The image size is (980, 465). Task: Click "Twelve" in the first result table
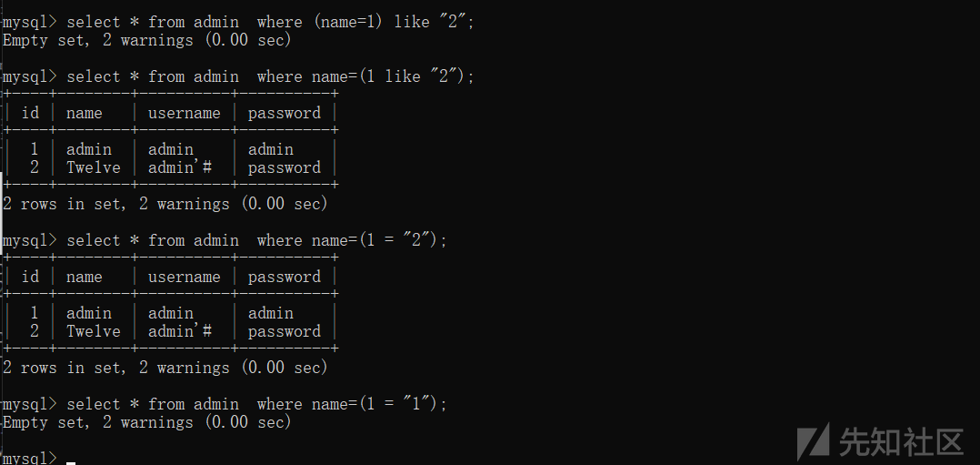94,167
